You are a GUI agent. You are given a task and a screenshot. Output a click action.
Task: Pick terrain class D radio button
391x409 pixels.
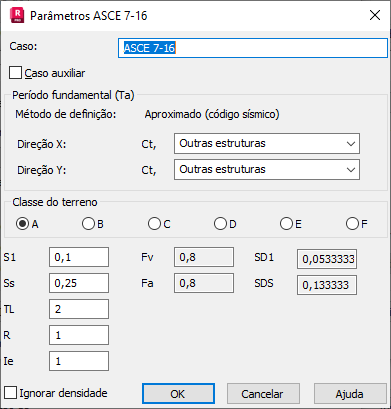pos(220,224)
